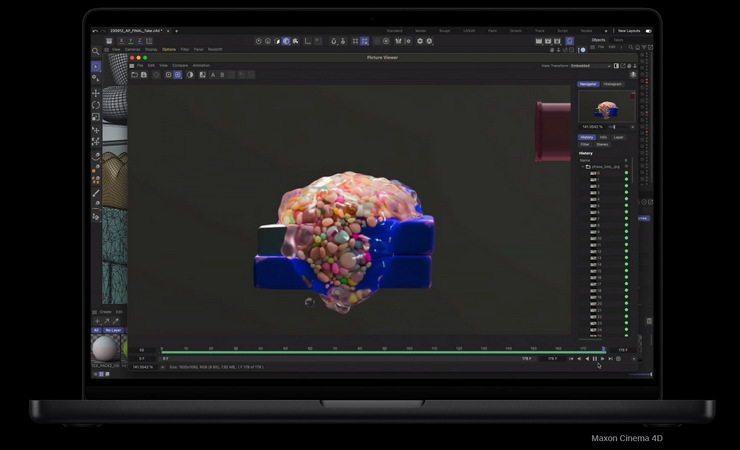Click the New Layouts button
Viewport: 740px width, 450px height.
[628, 31]
